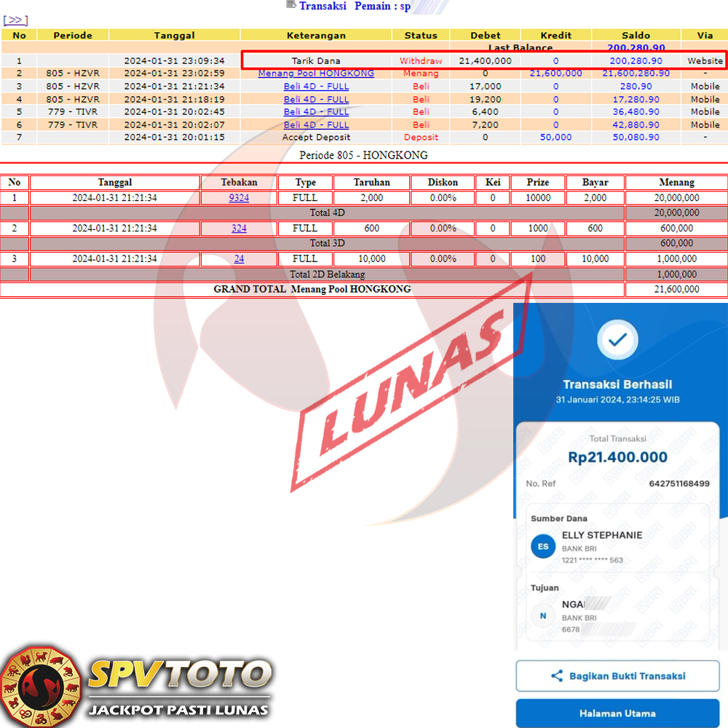
Task: Click the Transaksi header icon
Action: click(x=291, y=5)
